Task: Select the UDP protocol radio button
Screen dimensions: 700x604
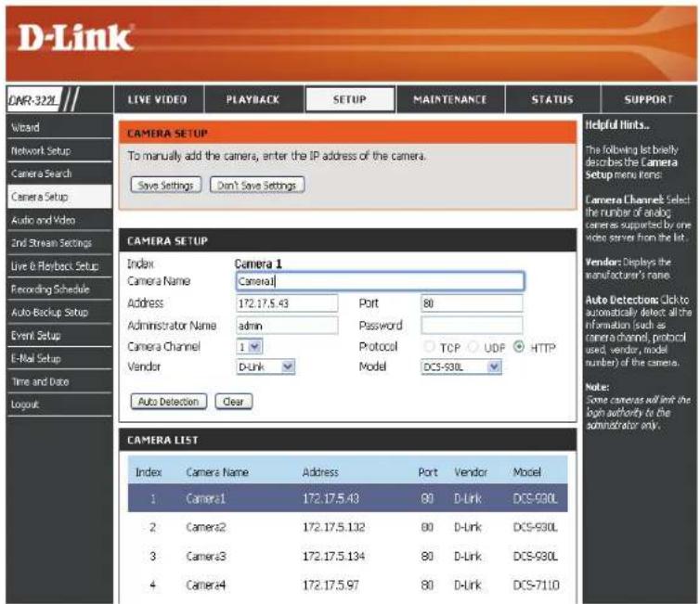Action: [x=473, y=347]
